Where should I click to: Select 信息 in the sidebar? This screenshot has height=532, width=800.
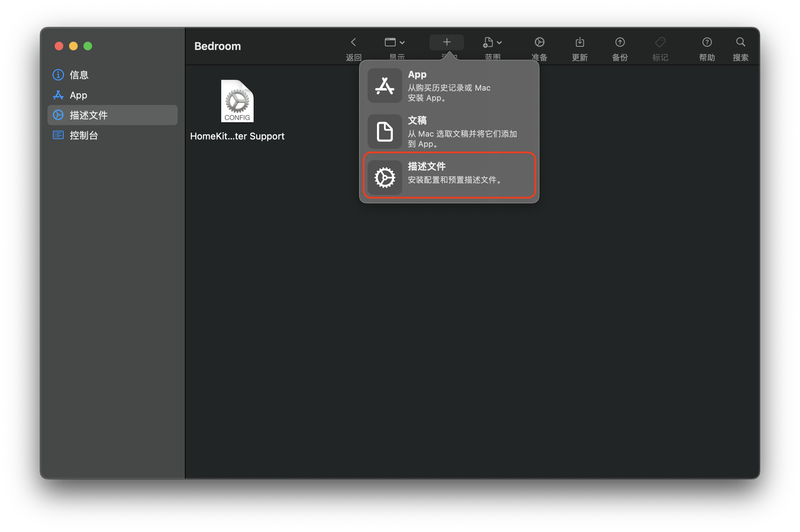(79, 75)
